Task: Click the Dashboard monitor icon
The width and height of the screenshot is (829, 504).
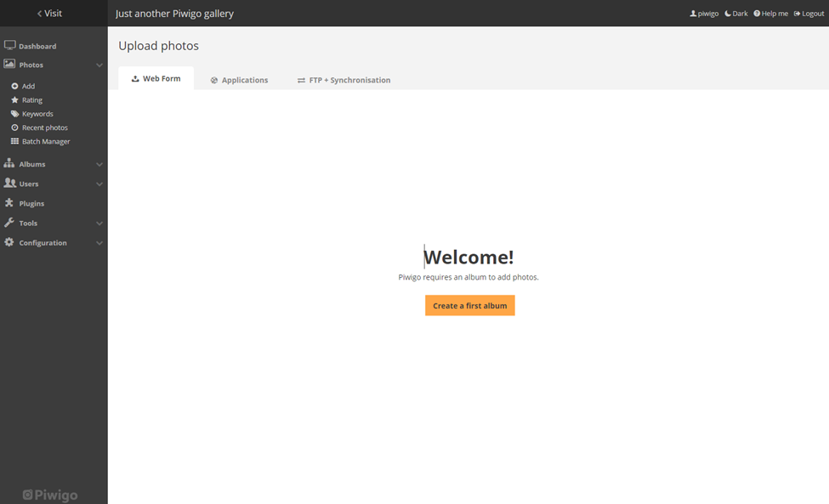Action: 9,45
